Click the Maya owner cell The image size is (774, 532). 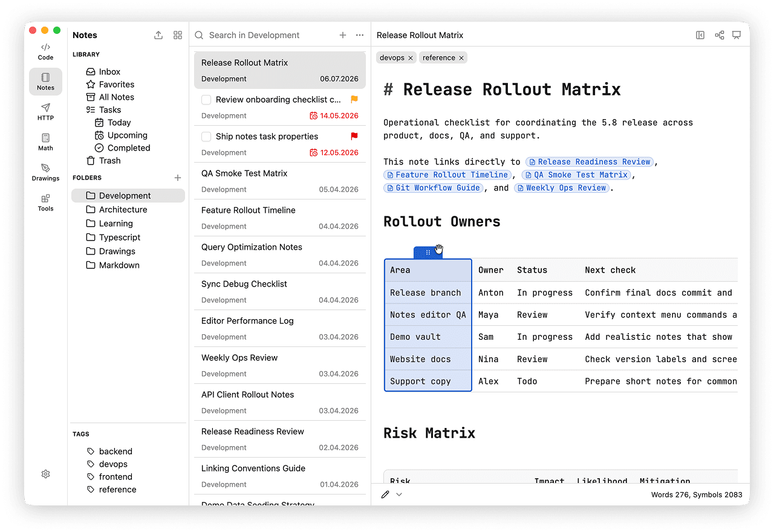491,315
